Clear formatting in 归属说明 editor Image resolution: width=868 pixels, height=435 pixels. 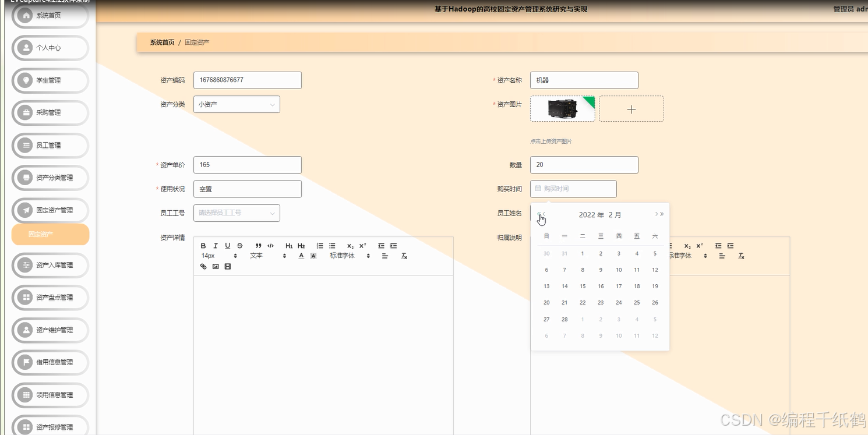tap(741, 256)
